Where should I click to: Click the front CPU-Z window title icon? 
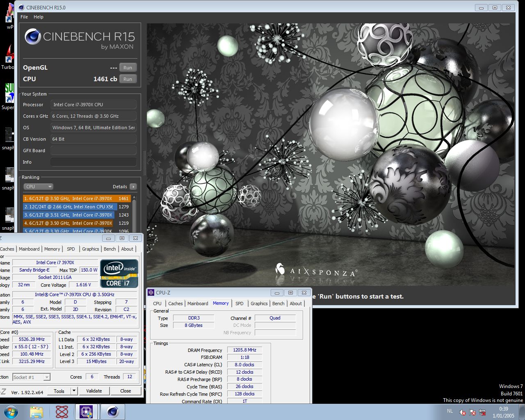click(151, 292)
